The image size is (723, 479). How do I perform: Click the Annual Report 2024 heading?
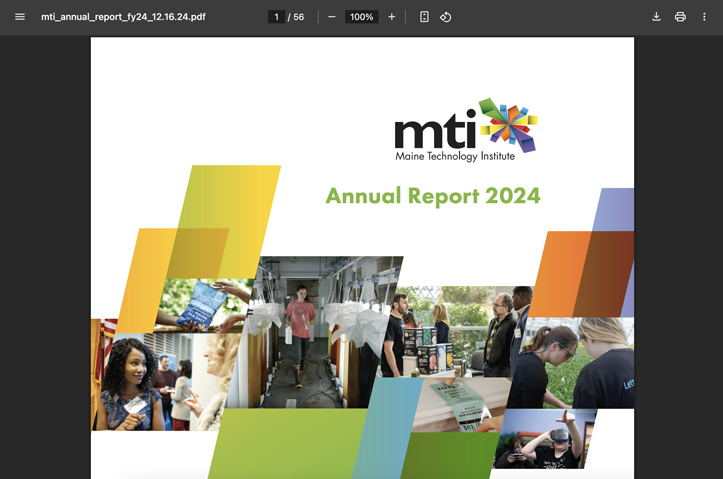433,196
